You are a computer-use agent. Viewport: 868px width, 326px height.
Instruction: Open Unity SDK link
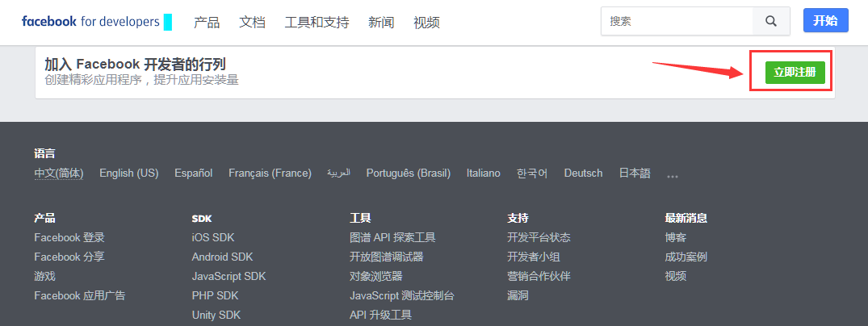(x=216, y=315)
